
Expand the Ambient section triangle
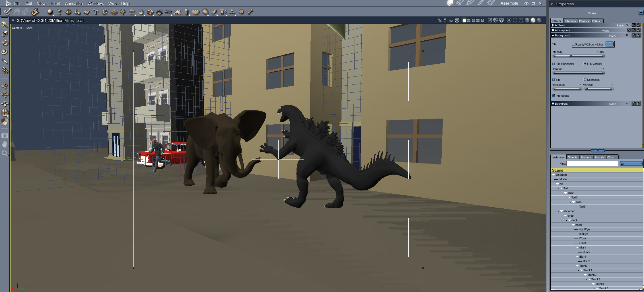pyautogui.click(x=553, y=25)
